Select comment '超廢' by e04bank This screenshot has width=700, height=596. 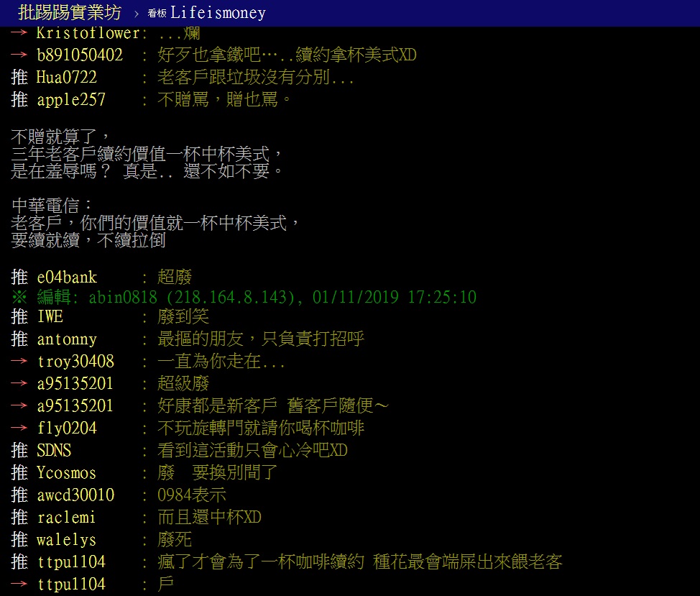coord(175,278)
